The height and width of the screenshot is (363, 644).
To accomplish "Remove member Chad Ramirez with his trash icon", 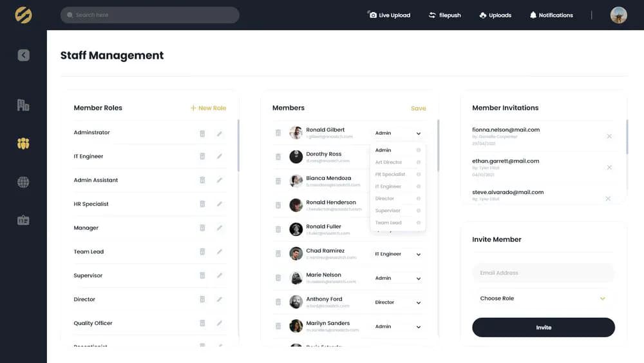I will point(278,253).
